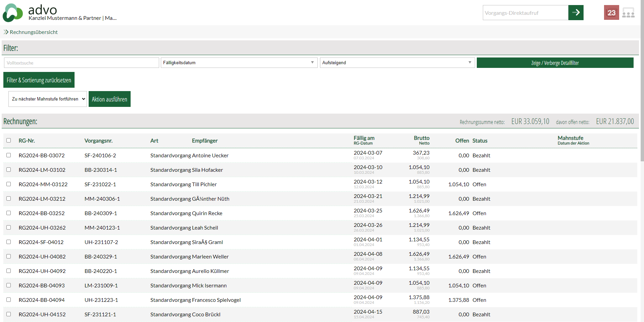This screenshot has height=322, width=644.
Task: Click into the Volltextsuche search field
Action: pyautogui.click(x=81, y=63)
